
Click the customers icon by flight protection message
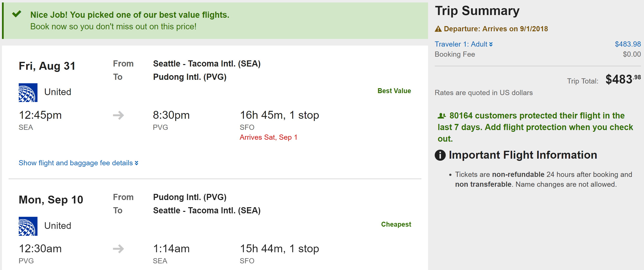[x=442, y=116]
